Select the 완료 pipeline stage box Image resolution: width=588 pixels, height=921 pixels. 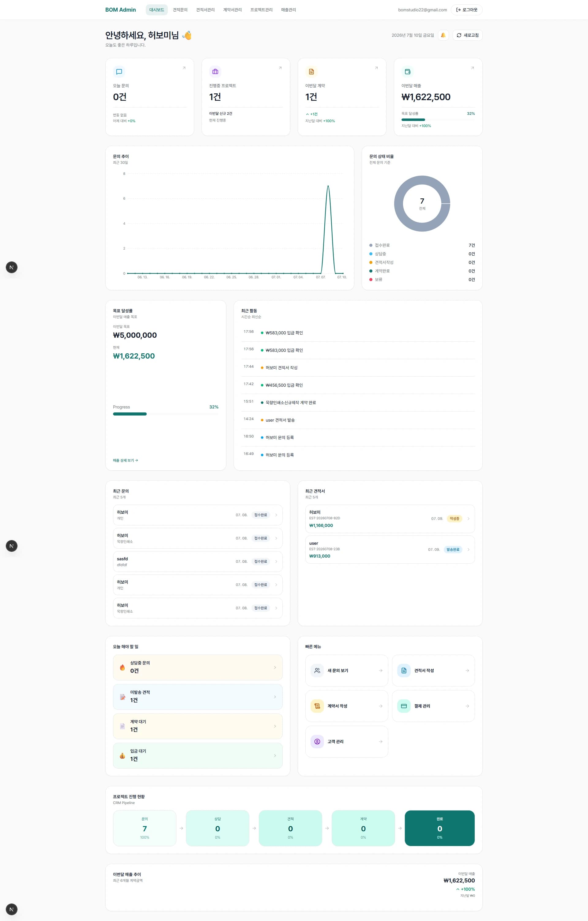pyautogui.click(x=439, y=828)
